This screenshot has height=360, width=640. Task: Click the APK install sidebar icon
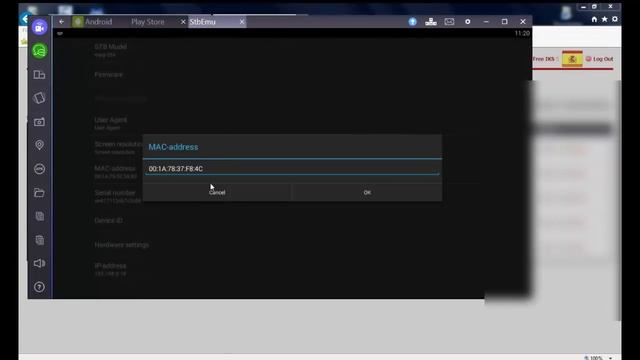(40, 169)
